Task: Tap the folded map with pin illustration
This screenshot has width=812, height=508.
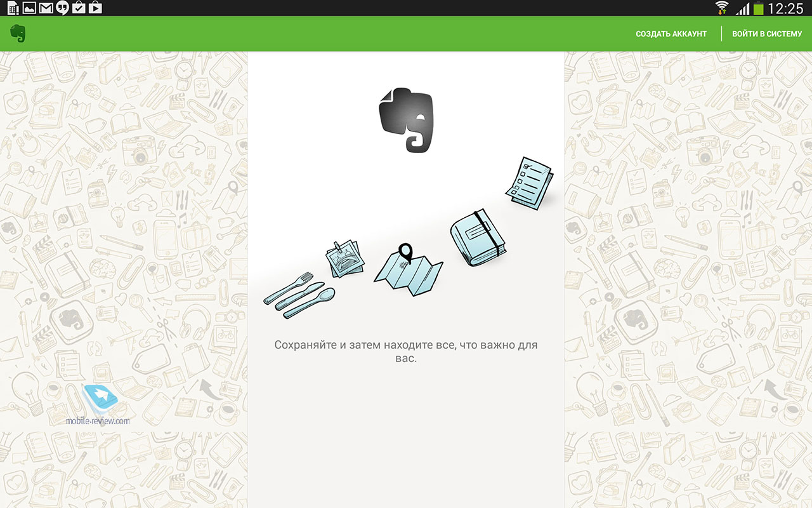Action: tap(409, 271)
